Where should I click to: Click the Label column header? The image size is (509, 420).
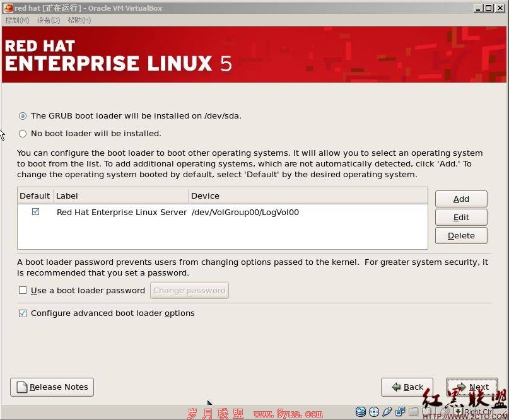tap(120, 195)
